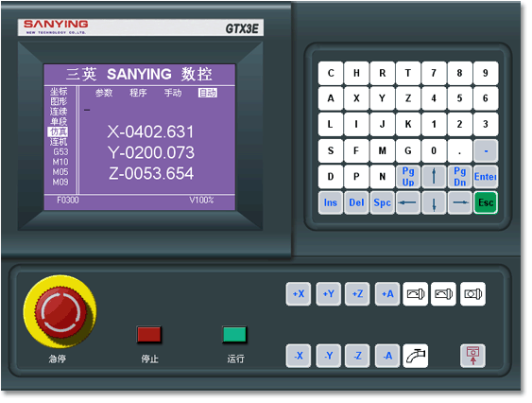Select the 自动 mode tab on screen

208,93
